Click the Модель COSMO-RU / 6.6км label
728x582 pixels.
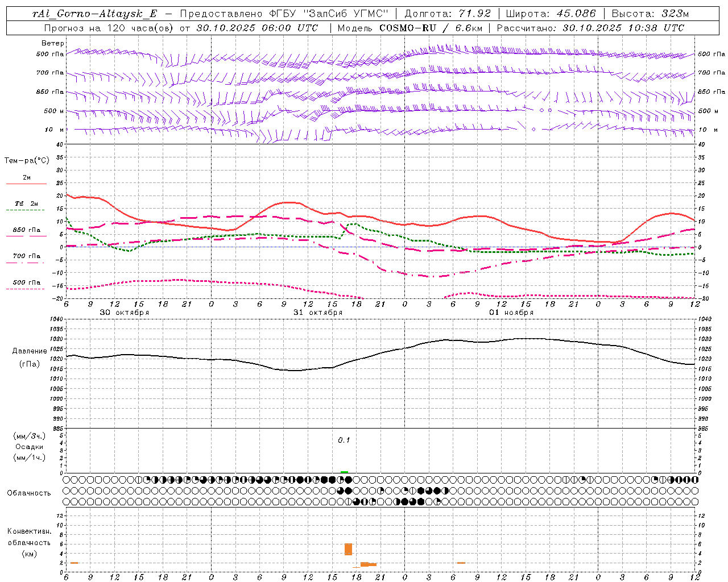[409, 28]
